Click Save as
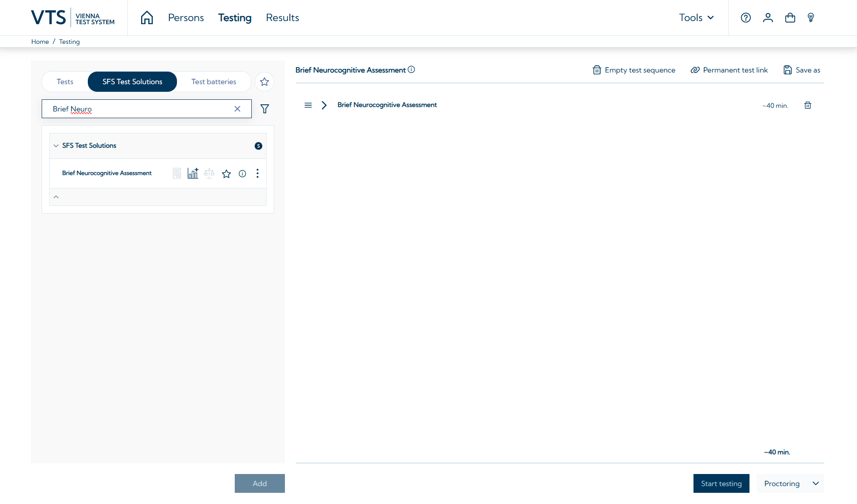The image size is (857, 504). point(802,70)
